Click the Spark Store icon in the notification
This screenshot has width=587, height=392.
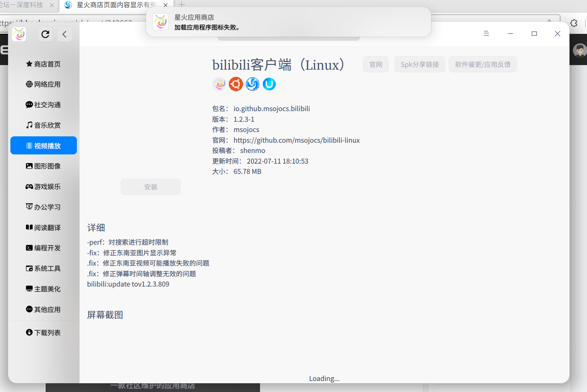pos(160,22)
